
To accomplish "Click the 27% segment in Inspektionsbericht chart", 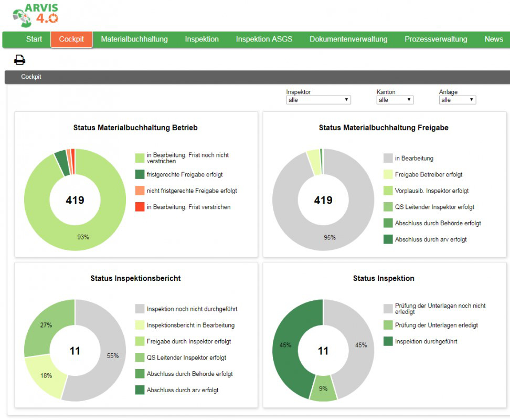I will click(46, 324).
